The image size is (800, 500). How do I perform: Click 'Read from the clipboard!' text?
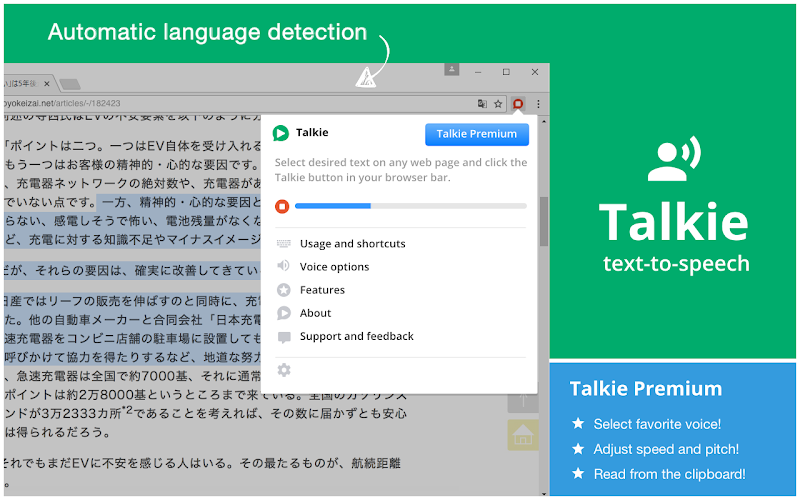(x=669, y=474)
